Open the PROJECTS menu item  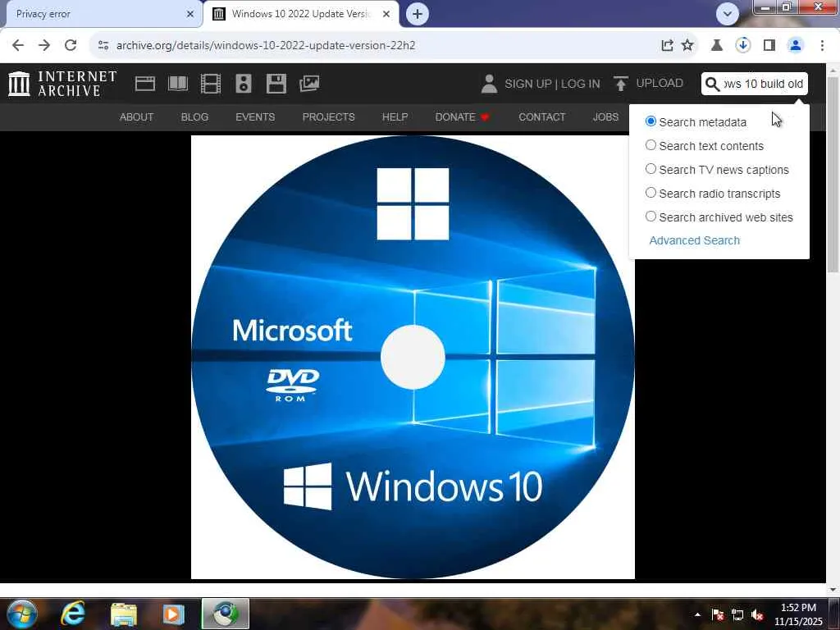tap(328, 116)
